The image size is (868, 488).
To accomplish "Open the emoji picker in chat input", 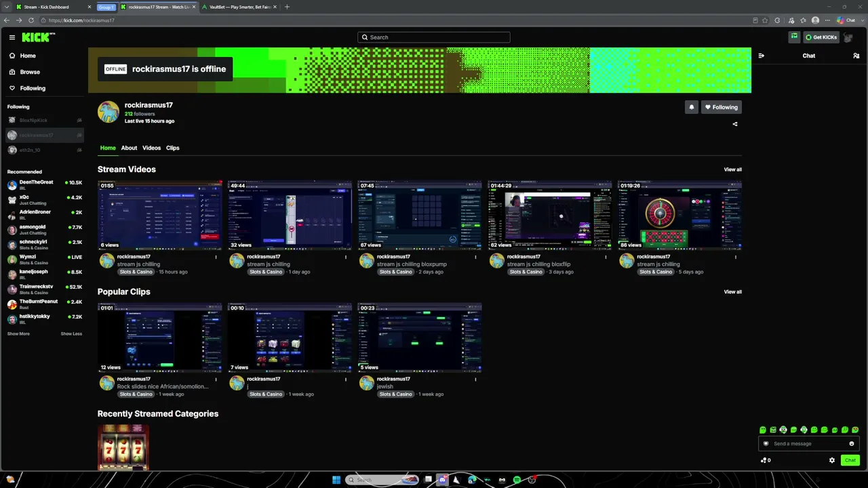I will point(852,444).
